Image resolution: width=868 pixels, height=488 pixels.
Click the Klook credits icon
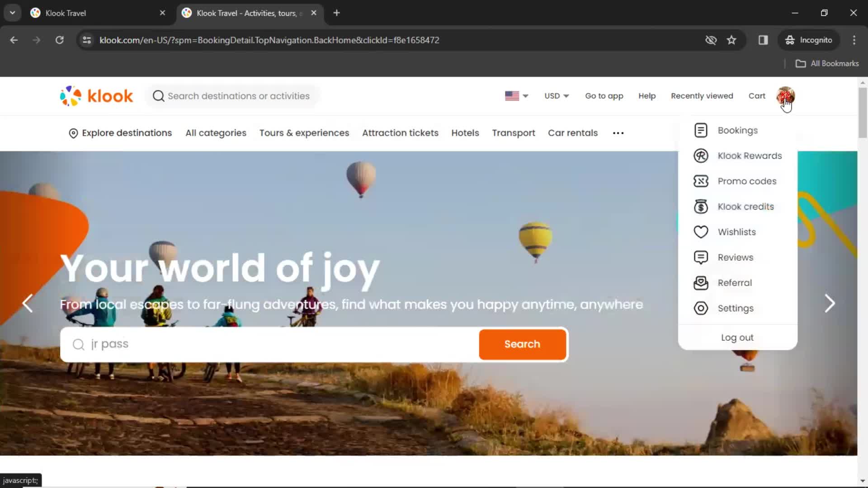(701, 206)
